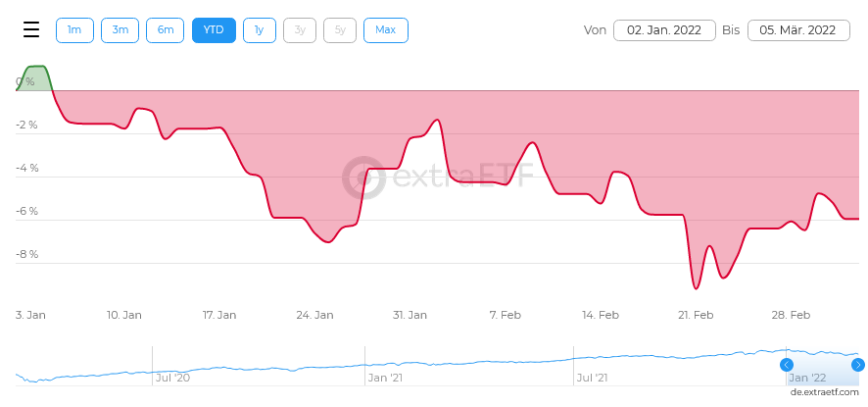
Task: Click the 21. Feb low on chart
Action: click(x=696, y=287)
